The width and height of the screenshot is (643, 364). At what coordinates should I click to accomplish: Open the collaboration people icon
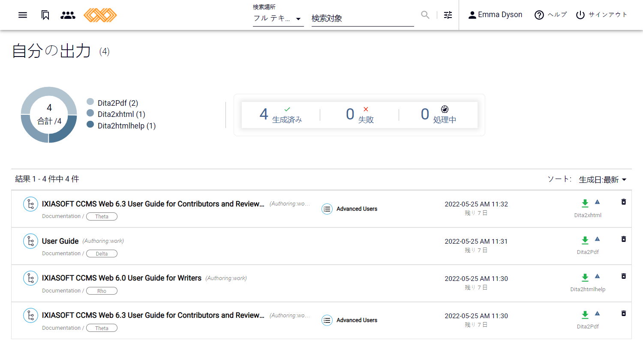(68, 15)
